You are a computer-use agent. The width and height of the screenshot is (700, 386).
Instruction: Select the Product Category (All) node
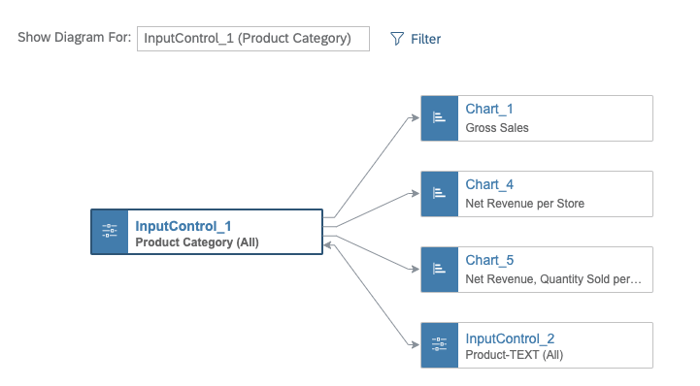(x=207, y=232)
